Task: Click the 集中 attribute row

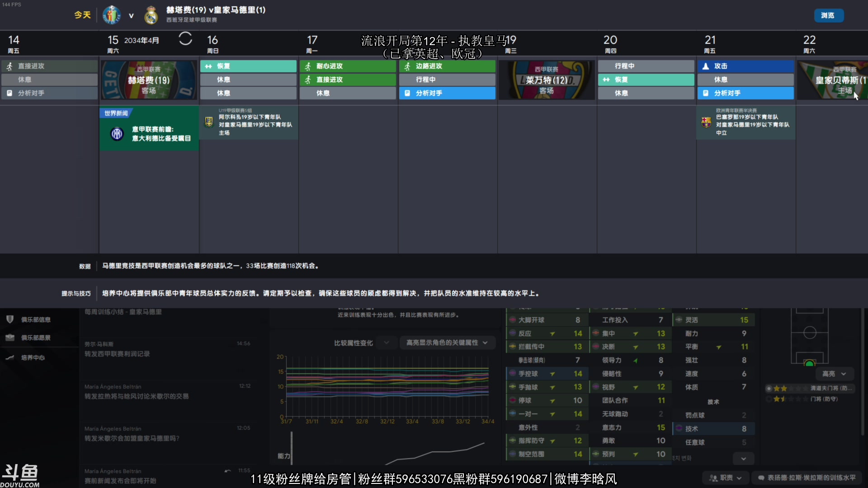Action: (631, 333)
